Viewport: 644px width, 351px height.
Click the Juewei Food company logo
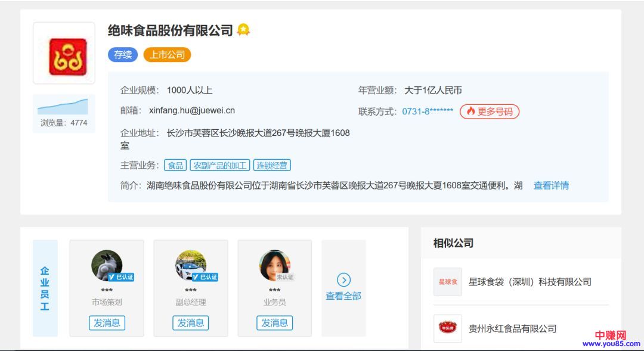pyautogui.click(x=64, y=55)
